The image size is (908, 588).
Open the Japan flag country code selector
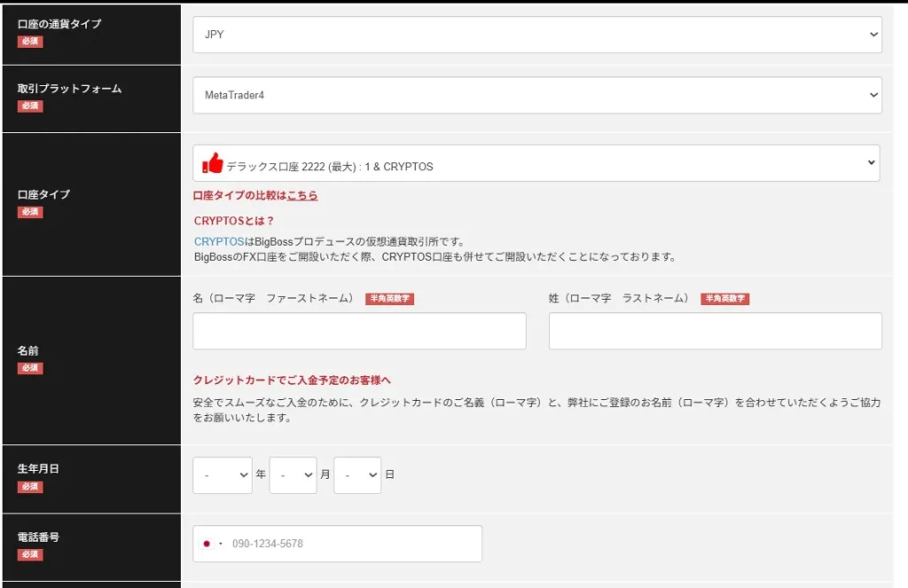(x=211, y=544)
